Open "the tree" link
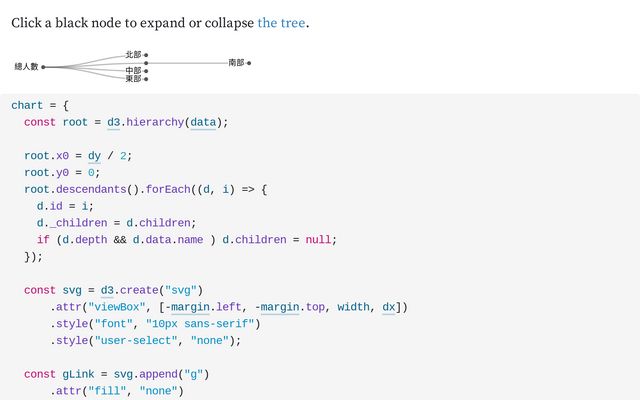 281,23
